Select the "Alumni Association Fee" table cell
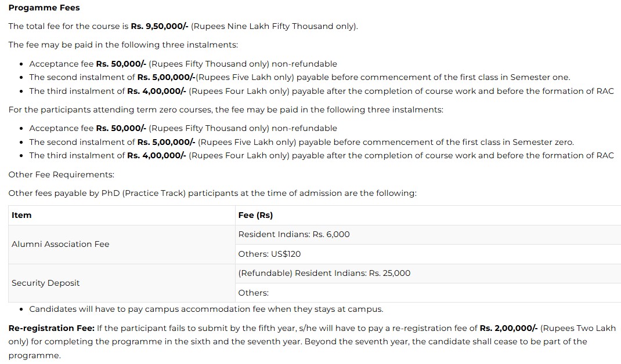The width and height of the screenshot is (621, 364). tap(60, 244)
